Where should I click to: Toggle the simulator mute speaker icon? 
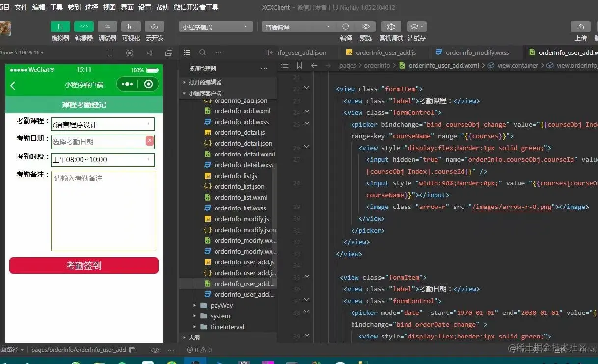[x=149, y=53]
